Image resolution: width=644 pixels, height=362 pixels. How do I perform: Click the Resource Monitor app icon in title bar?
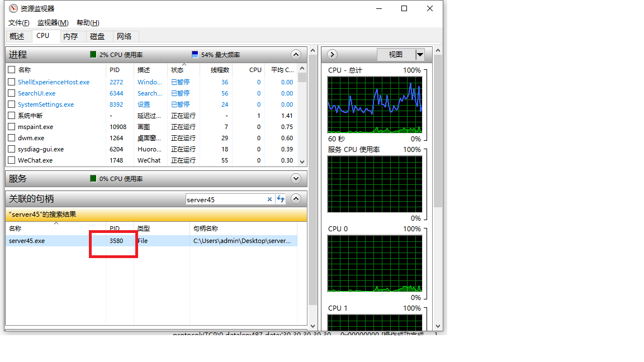point(13,8)
